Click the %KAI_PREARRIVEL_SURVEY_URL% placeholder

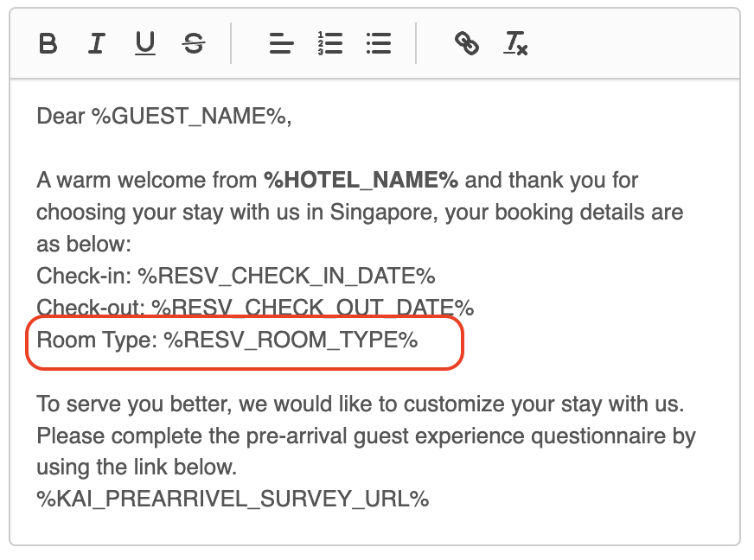pyautogui.click(x=232, y=499)
